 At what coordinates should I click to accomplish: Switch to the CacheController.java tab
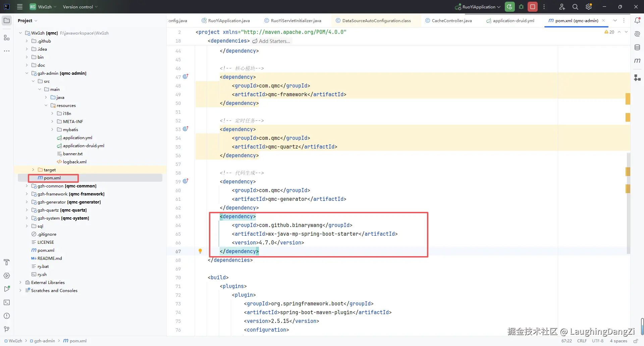pyautogui.click(x=451, y=20)
